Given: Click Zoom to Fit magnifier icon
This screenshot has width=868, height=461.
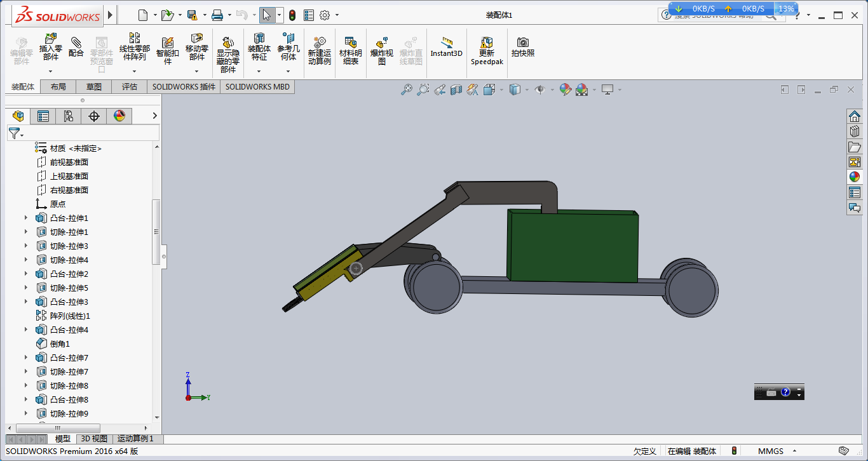Looking at the screenshot, I should click(407, 90).
